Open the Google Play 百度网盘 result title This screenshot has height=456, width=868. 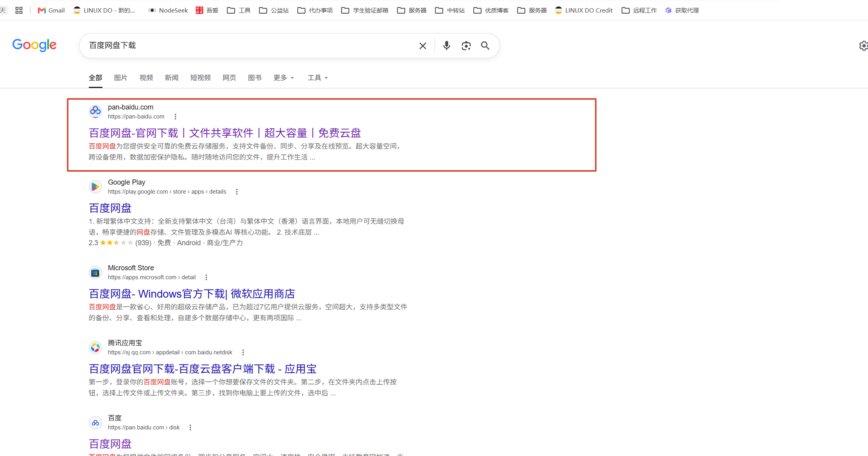(110, 208)
